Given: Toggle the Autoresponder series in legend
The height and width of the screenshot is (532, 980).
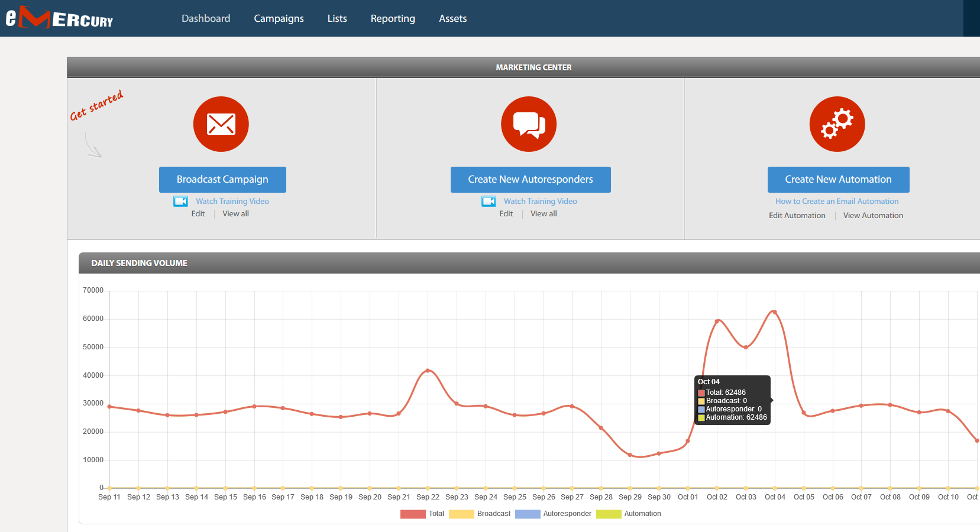Looking at the screenshot, I should point(553,514).
